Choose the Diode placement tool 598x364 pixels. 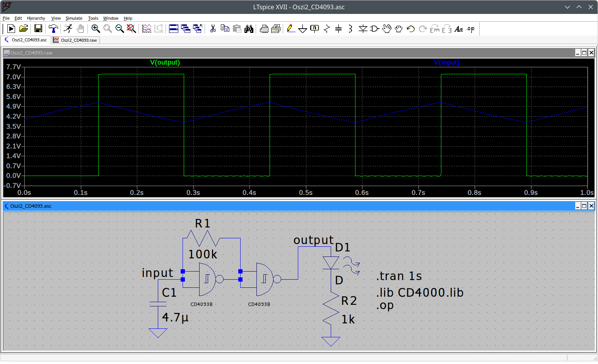point(362,29)
